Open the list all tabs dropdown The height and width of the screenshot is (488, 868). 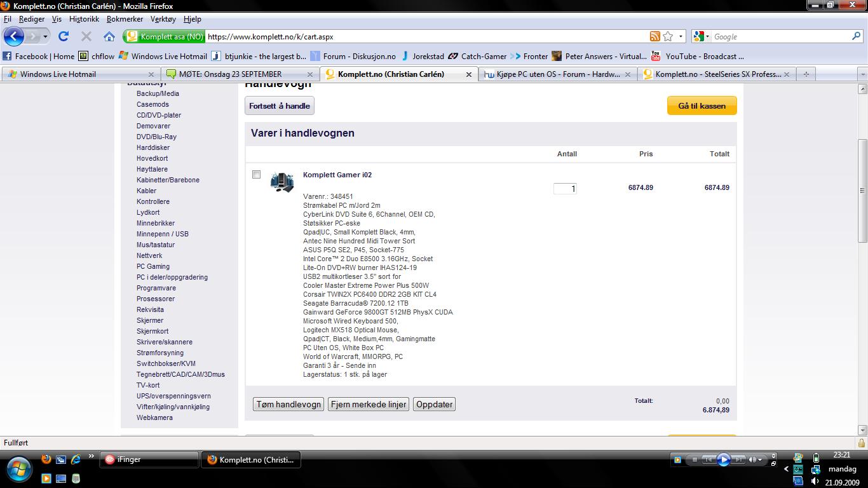862,74
